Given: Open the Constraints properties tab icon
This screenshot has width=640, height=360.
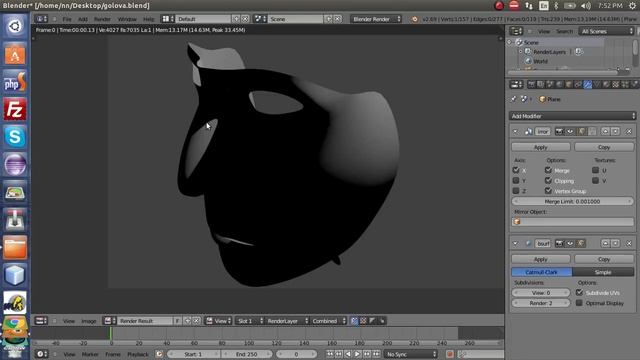Looking at the screenshot, I should [578, 84].
